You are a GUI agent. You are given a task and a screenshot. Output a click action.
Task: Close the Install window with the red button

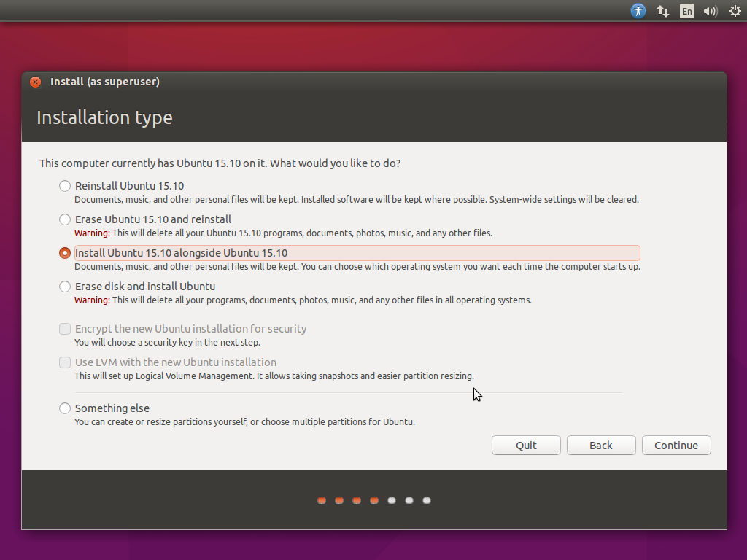35,82
